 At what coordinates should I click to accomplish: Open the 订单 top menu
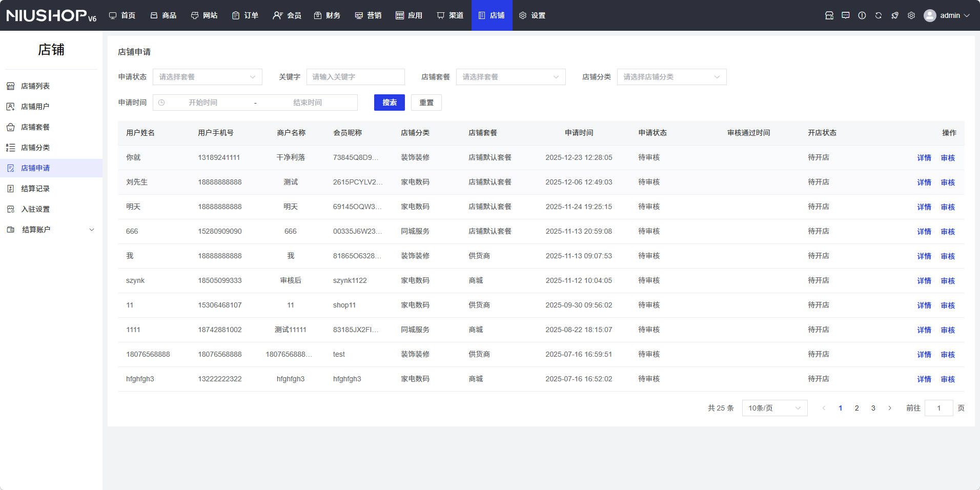(246, 15)
